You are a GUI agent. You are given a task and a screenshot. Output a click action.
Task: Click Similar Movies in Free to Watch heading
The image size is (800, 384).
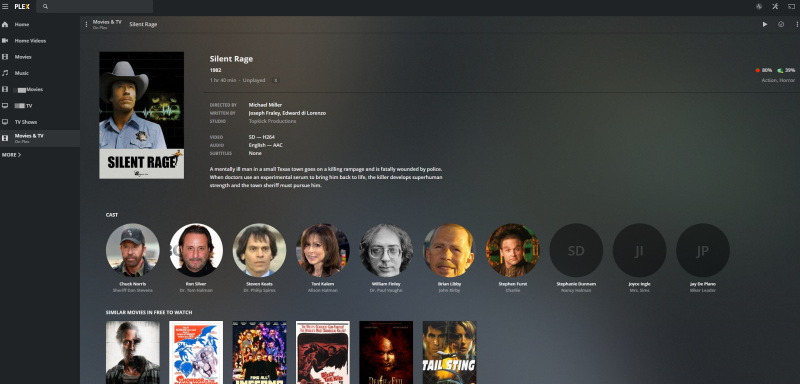tap(149, 312)
